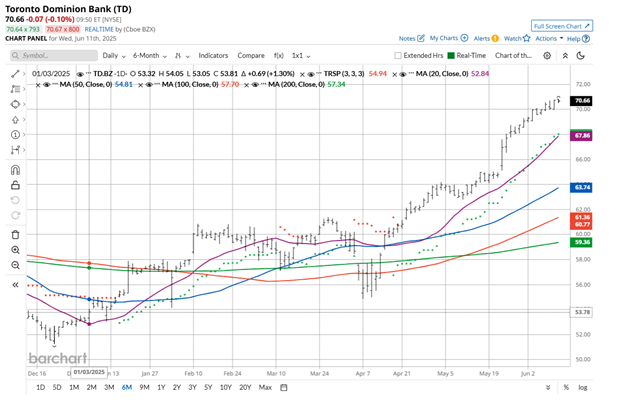Undo the last chart action
622x407 pixels.
coord(15,200)
